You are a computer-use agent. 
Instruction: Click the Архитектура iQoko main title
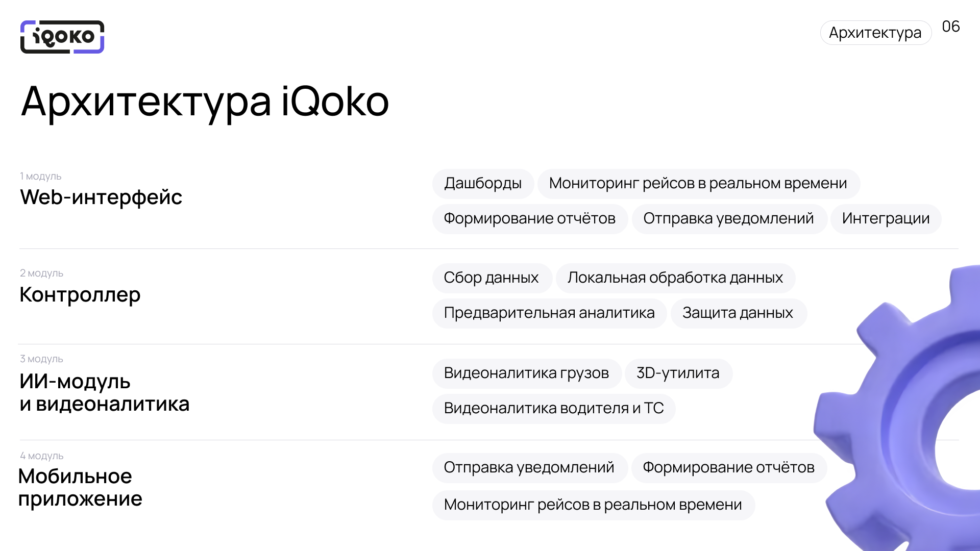coord(205,101)
